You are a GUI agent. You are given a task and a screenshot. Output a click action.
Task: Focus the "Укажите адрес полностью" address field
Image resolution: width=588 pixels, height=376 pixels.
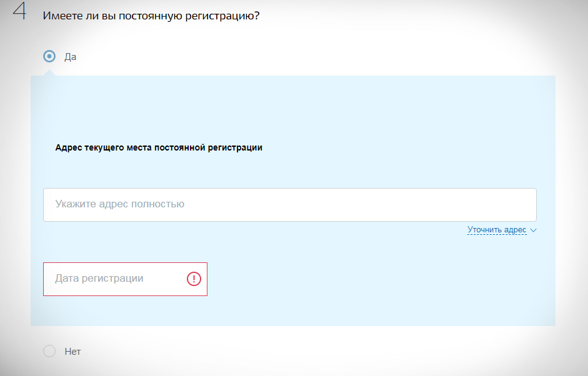(289, 204)
